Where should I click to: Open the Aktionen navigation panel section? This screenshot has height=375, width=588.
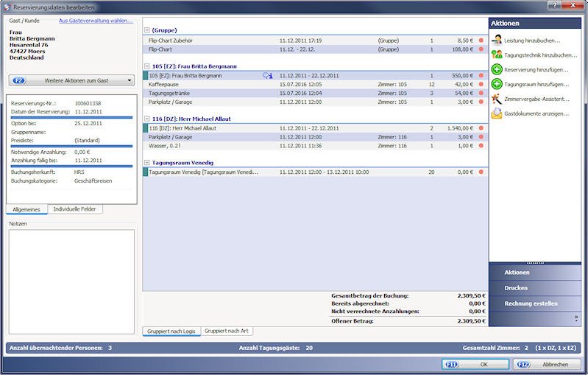pyautogui.click(x=535, y=273)
